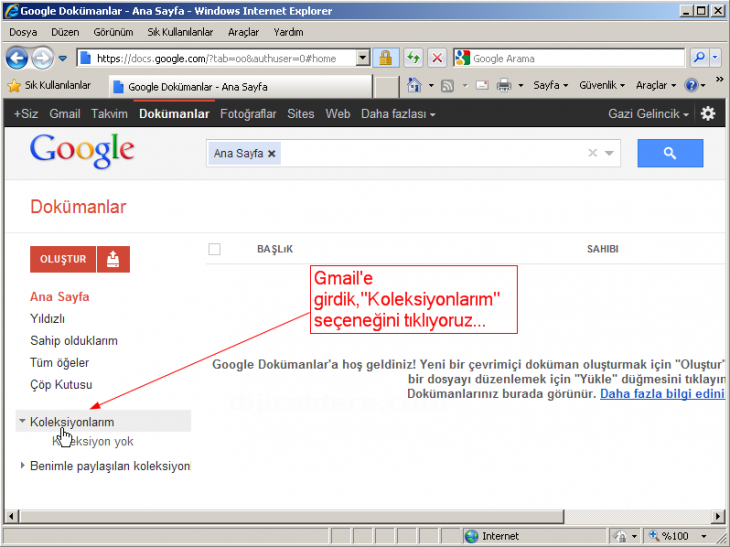Screen dimensions: 730x547
Task: Select Sahip olduklarım in the sidebar
Action: click(x=74, y=341)
